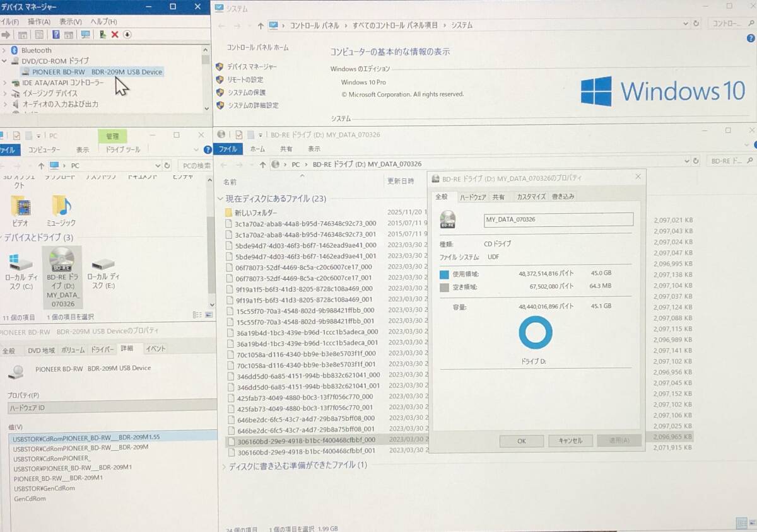Switch to the ドライバー tab in device properties

pyautogui.click(x=102, y=350)
